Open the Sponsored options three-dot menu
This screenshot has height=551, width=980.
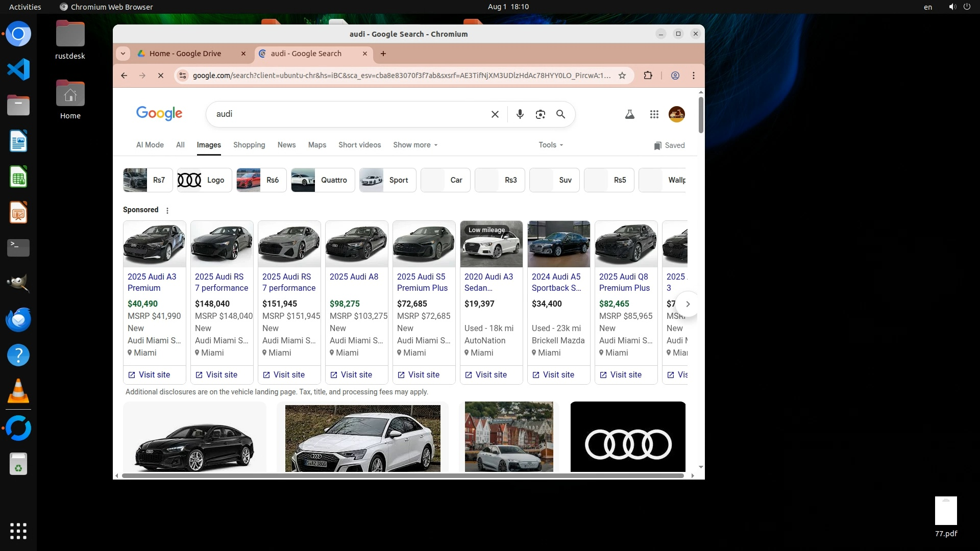pyautogui.click(x=167, y=210)
